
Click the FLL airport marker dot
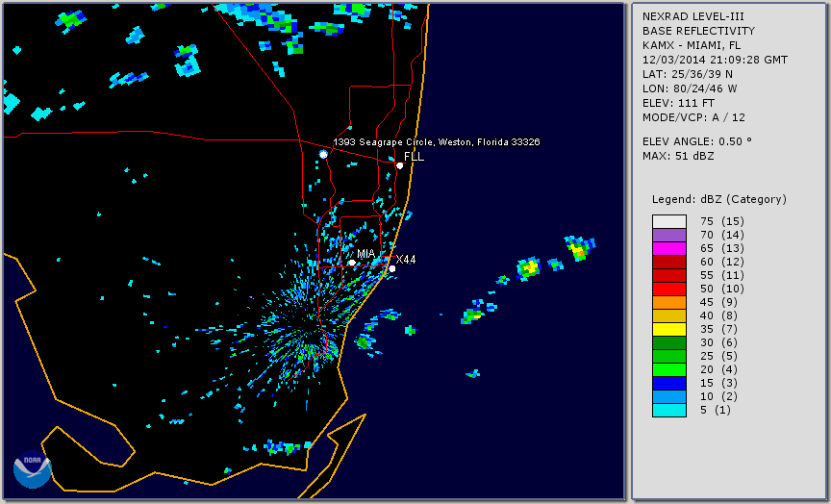tap(399, 165)
